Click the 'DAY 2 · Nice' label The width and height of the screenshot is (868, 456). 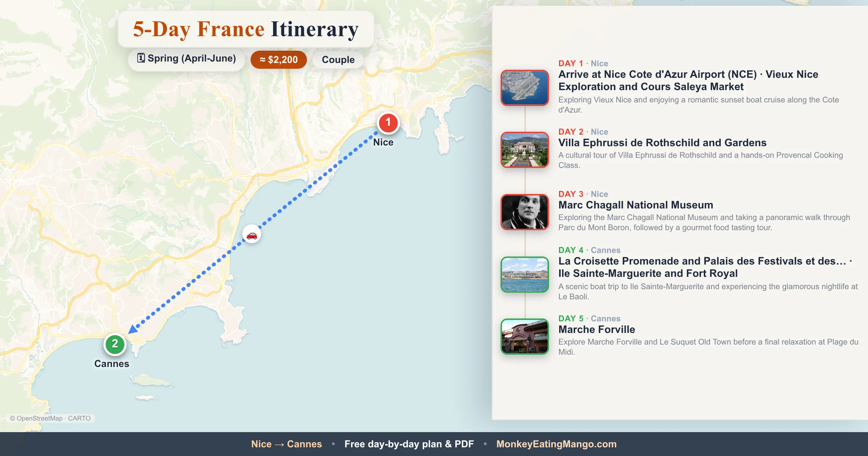pyautogui.click(x=583, y=132)
